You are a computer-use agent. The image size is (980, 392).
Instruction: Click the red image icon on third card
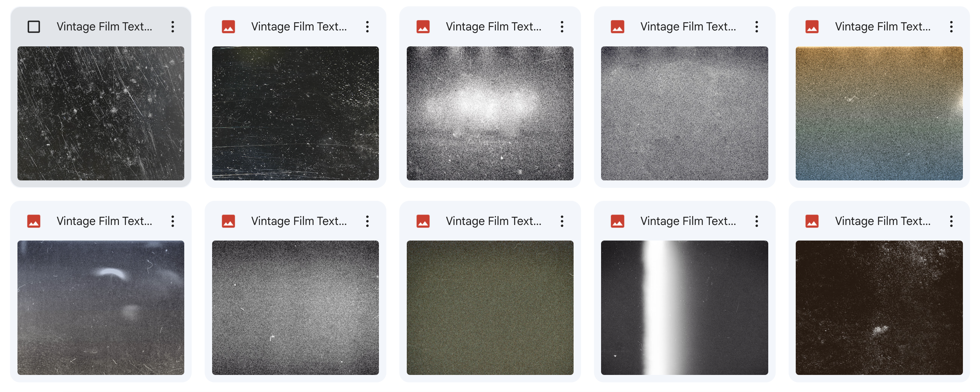[423, 27]
